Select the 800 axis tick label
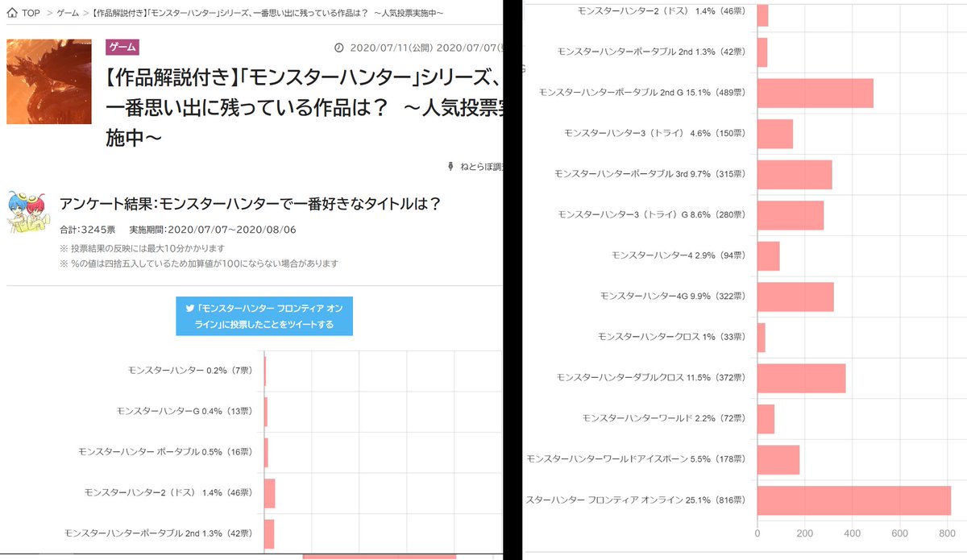The width and height of the screenshot is (967, 560). pos(947,533)
